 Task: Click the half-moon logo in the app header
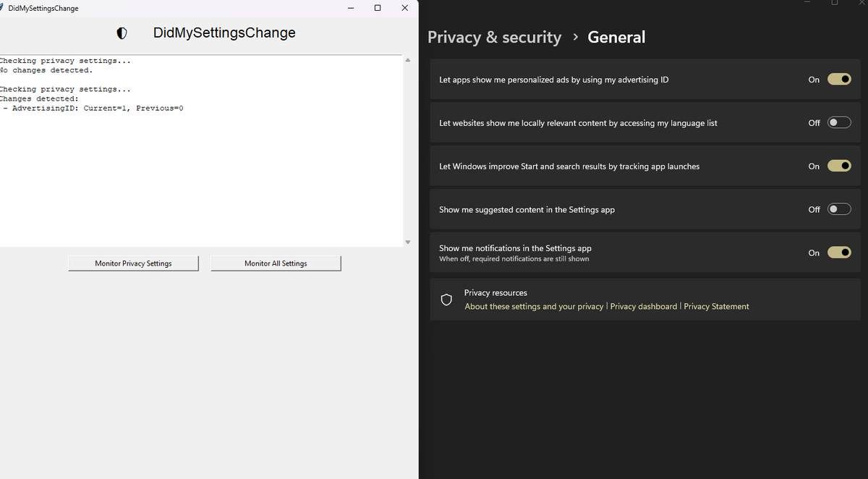[x=121, y=33]
